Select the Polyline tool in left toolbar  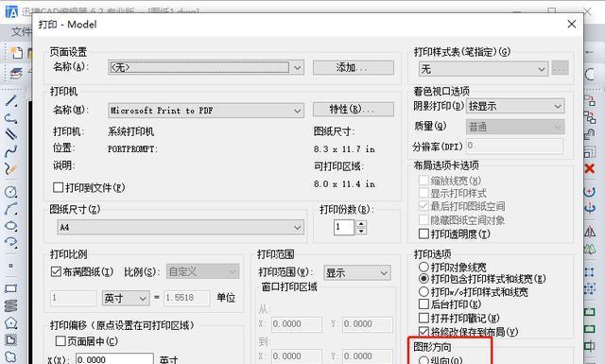(10, 118)
